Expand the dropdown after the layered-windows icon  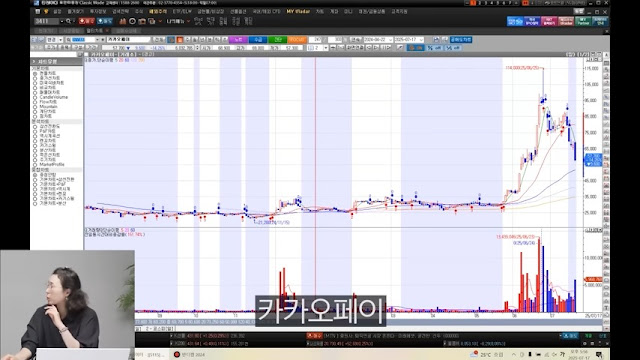160,21
